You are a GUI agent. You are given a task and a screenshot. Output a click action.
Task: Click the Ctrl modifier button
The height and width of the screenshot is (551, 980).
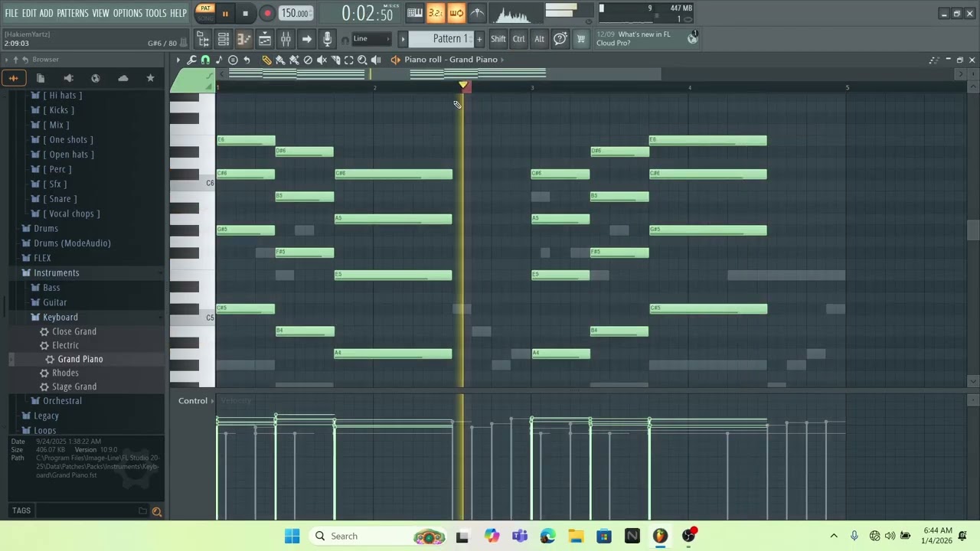(x=519, y=39)
